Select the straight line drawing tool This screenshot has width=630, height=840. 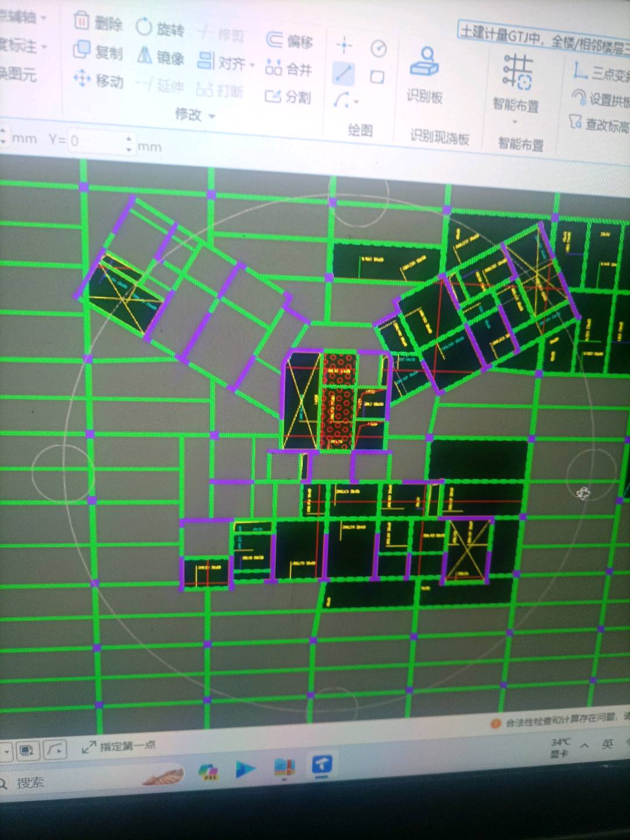[x=343, y=73]
